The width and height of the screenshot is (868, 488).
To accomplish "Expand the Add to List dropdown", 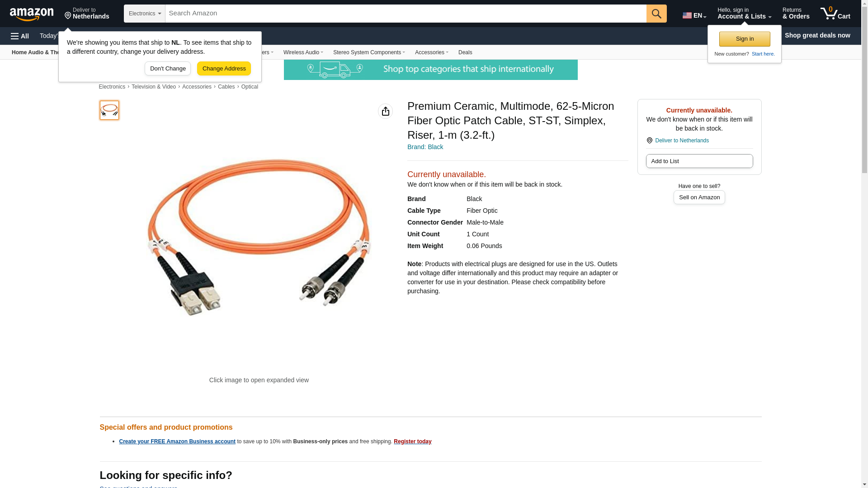I will pos(699,161).
